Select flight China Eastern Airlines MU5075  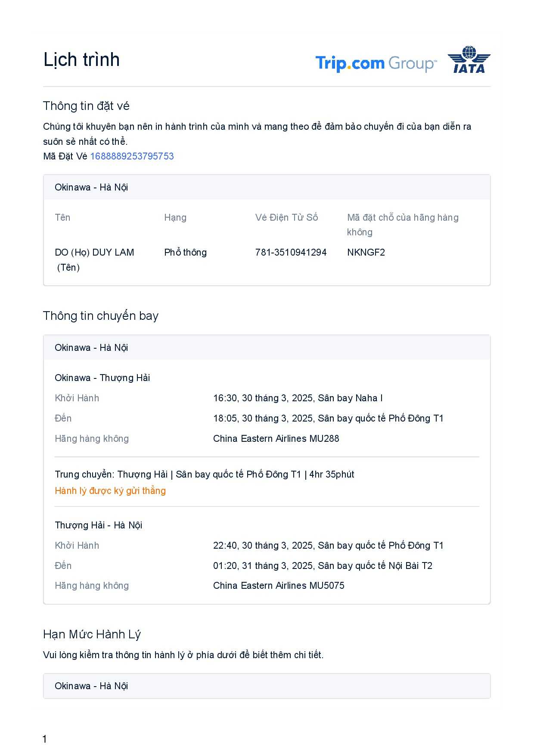(279, 585)
